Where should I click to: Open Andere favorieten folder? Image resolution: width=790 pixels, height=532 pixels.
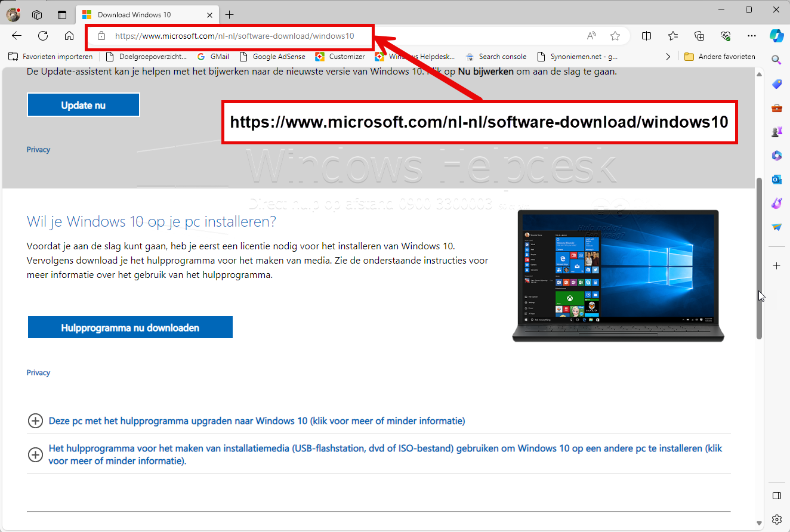[x=720, y=57]
